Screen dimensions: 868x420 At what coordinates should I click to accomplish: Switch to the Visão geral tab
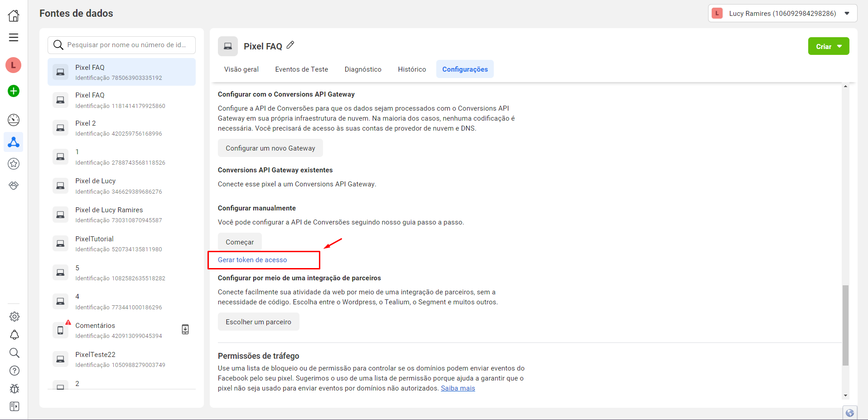coord(241,69)
